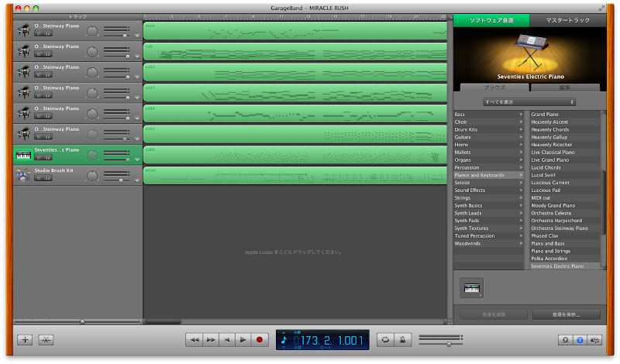Viewport: 620px width, 364px height.
Task: Open the track editor with the scissors button
Action: (46, 339)
